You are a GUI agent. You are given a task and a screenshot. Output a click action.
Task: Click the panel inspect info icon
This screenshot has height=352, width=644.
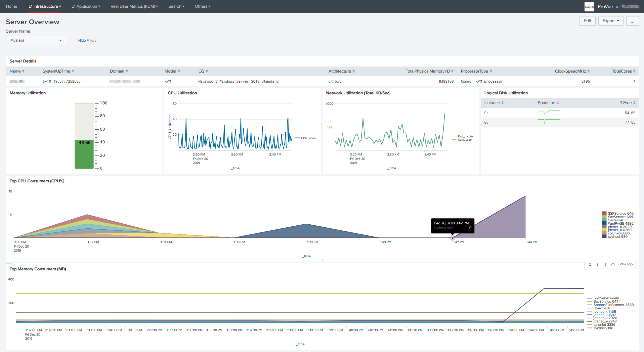(x=605, y=265)
